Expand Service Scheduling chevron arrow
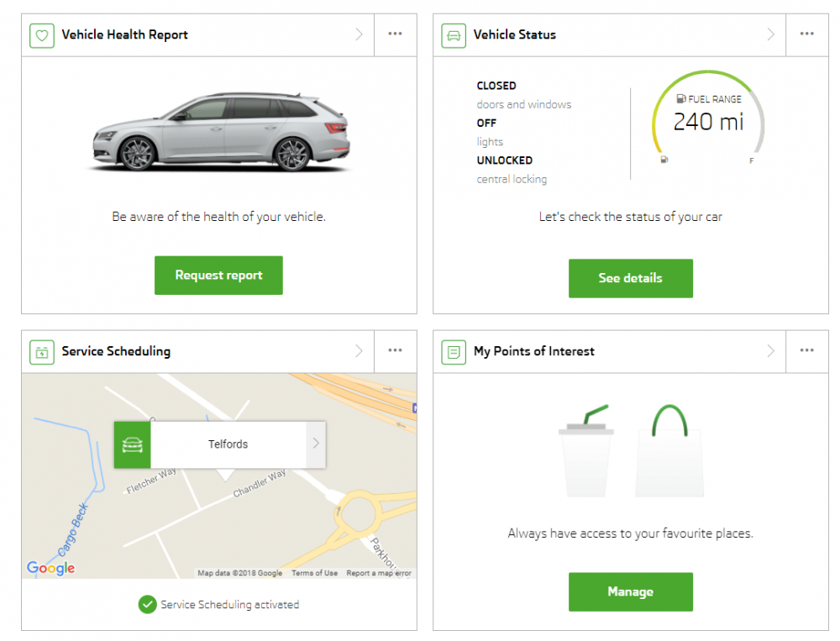 (x=359, y=351)
